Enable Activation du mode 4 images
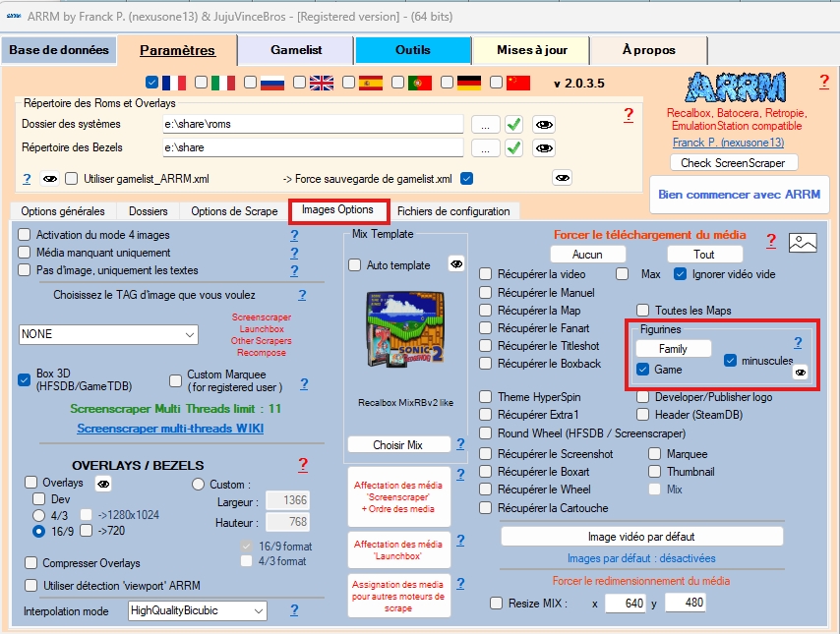Viewport: 840px width, 634px height. pyautogui.click(x=25, y=236)
